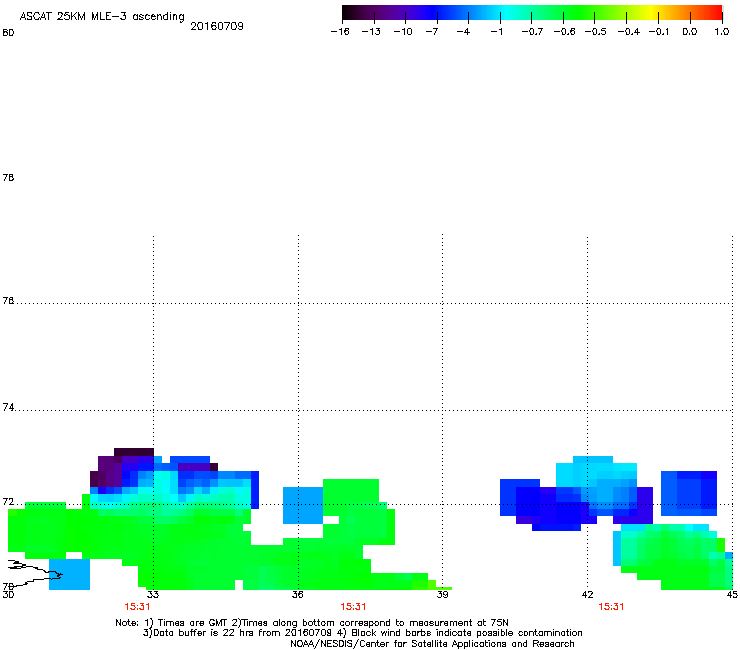Click the light blue square beside the coastline
The width and height of the screenshot is (740, 650).
coord(69,574)
